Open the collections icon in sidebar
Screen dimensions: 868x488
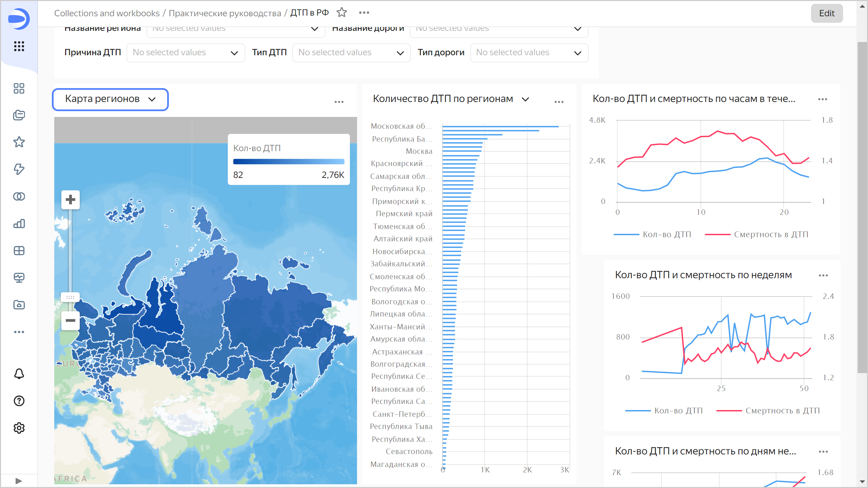[19, 115]
